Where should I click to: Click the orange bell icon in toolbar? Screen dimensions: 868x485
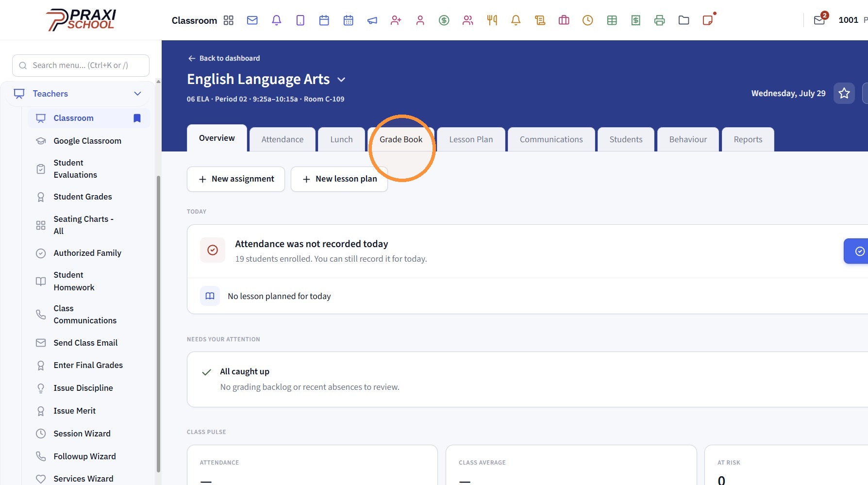(516, 20)
